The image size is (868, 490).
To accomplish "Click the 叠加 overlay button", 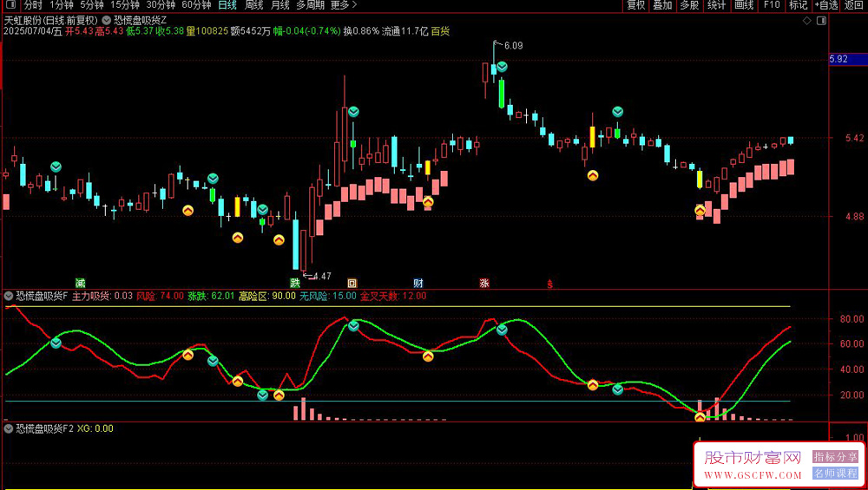I will pos(662,5).
